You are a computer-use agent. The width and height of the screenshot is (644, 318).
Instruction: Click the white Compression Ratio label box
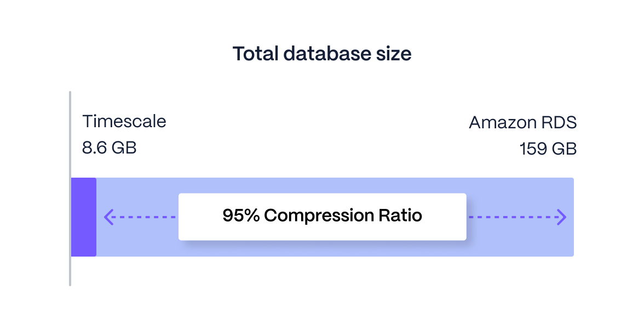(x=322, y=230)
